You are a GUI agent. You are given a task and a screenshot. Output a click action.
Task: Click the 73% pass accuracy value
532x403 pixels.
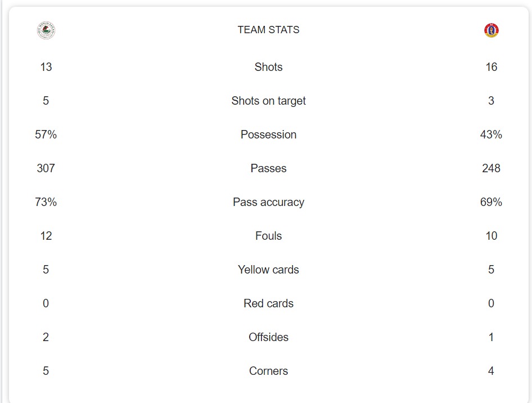click(46, 202)
